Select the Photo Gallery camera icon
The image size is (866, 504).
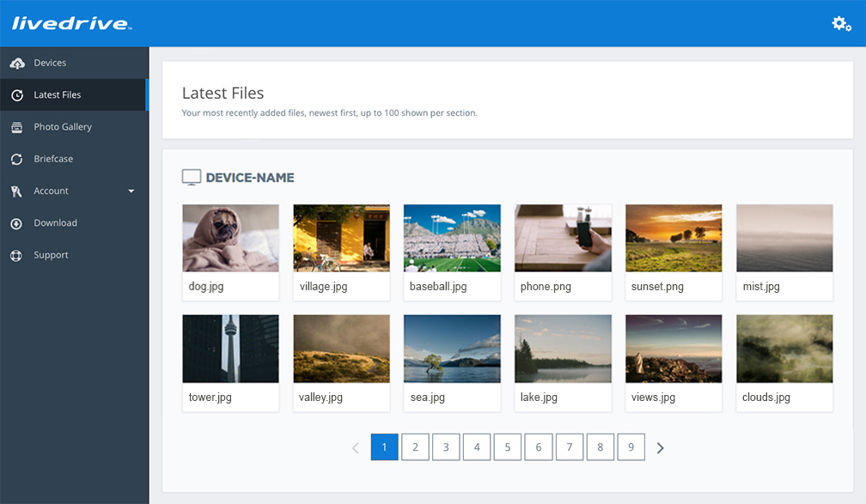tap(17, 126)
